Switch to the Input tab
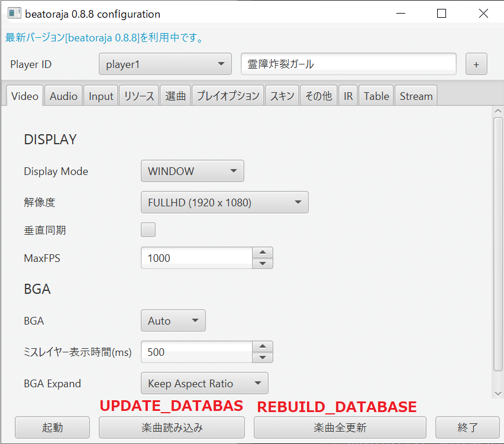 tap(101, 95)
